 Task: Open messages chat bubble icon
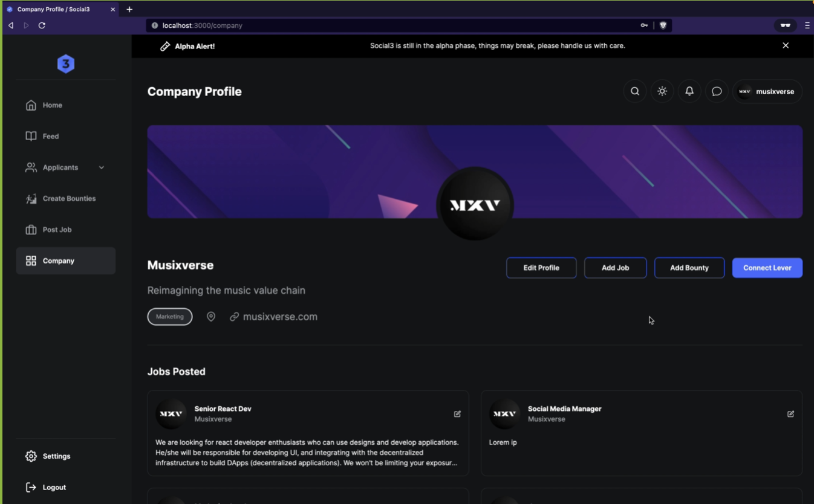[x=717, y=91]
